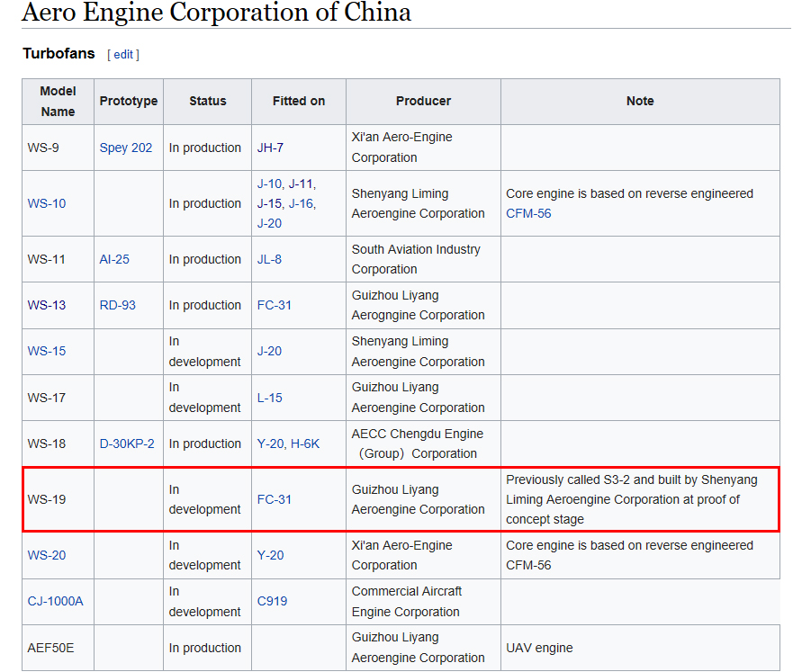
Task: Click the Turbofans section heading
Action: (x=59, y=54)
